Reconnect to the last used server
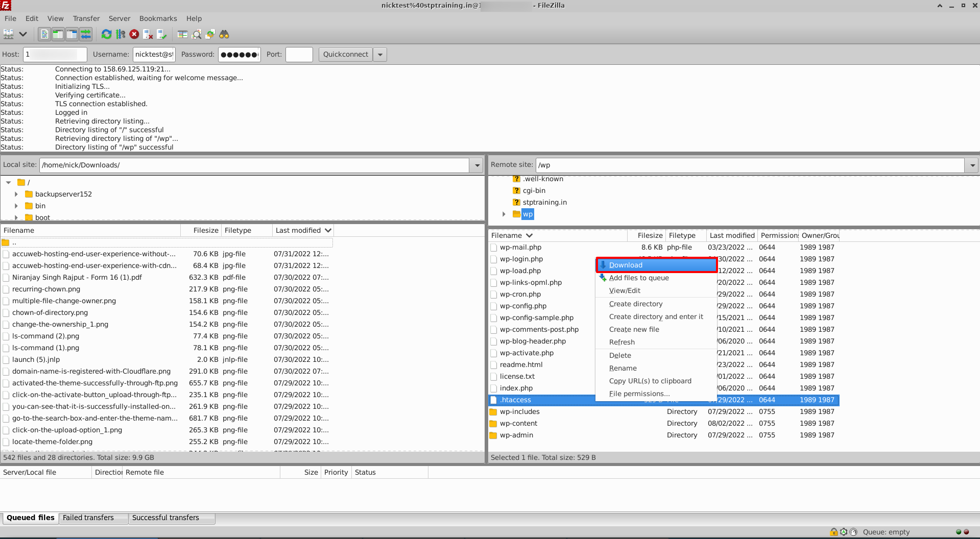Image resolution: width=980 pixels, height=539 pixels. coord(162,34)
